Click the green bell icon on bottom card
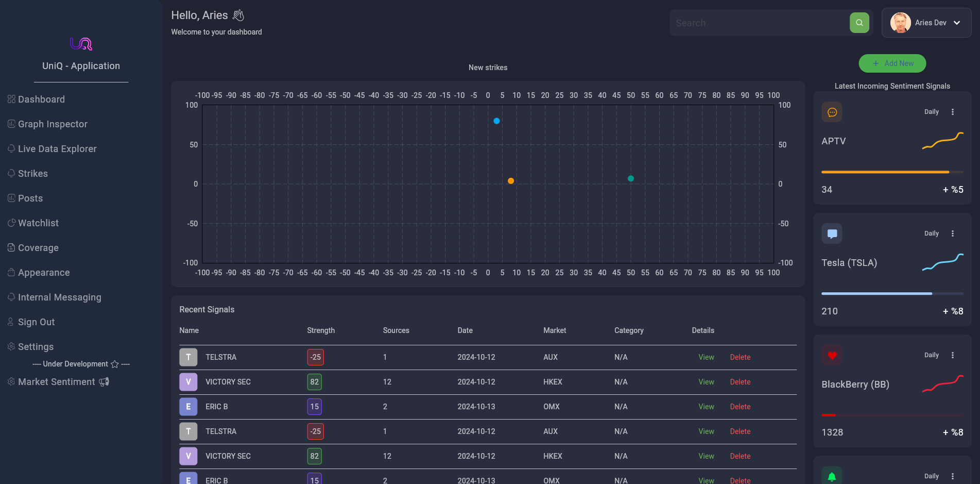The height and width of the screenshot is (484, 980). (832, 476)
